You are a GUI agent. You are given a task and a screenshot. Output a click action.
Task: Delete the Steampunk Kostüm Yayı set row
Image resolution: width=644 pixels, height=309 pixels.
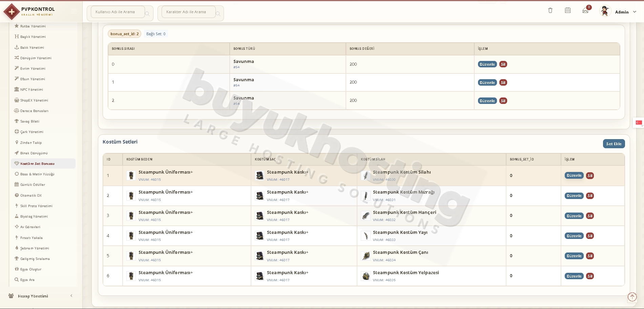[590, 236]
